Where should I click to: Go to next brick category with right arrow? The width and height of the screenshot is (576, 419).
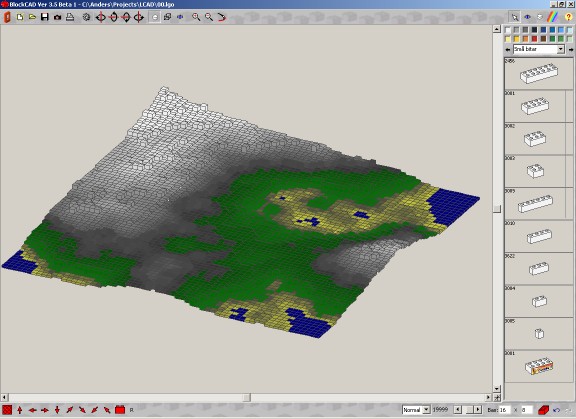click(x=571, y=49)
